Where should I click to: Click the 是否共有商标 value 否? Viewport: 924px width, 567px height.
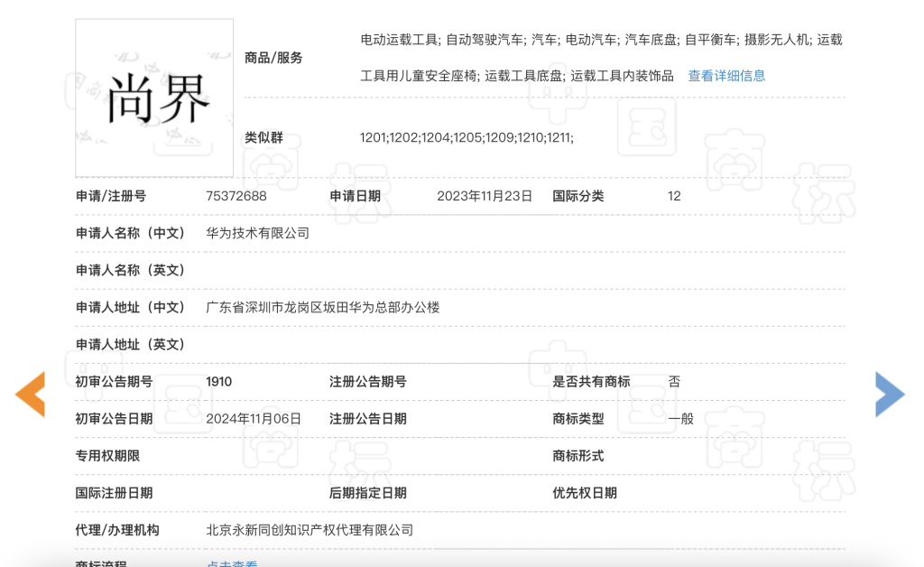pos(674,382)
